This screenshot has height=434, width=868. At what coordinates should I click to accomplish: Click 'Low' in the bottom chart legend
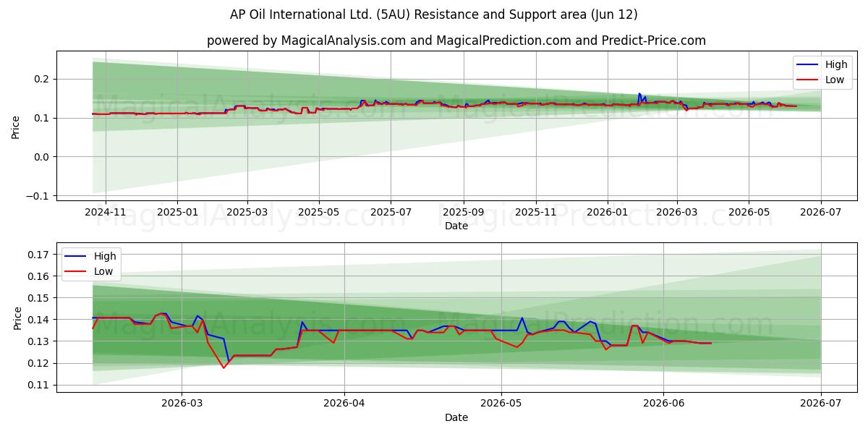[103, 271]
